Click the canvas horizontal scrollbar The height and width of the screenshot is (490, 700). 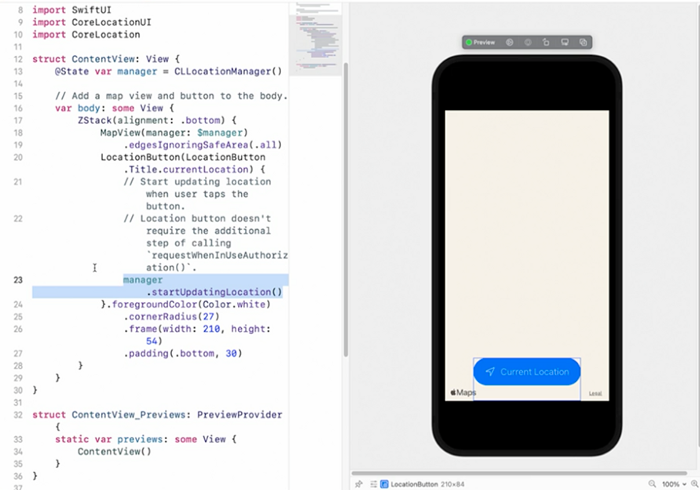520,473
